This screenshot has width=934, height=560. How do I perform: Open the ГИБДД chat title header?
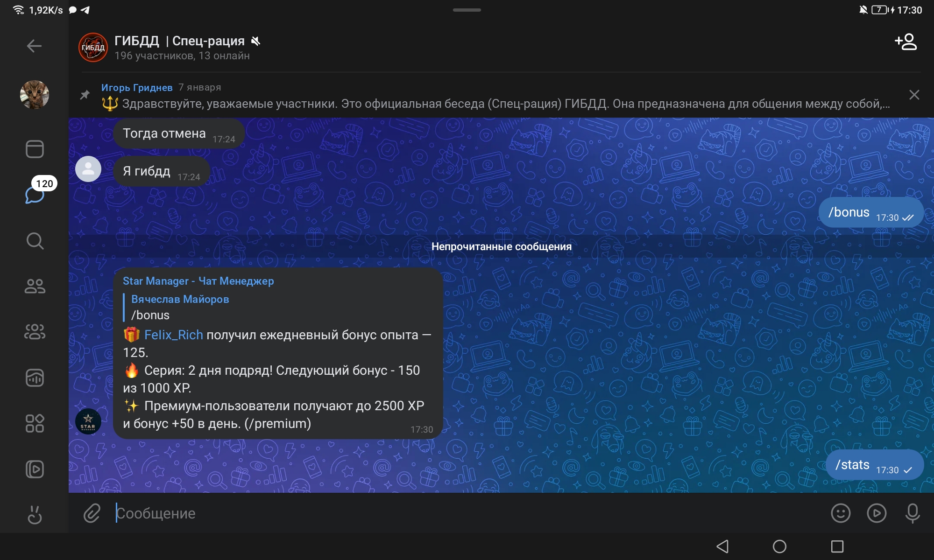click(x=179, y=41)
